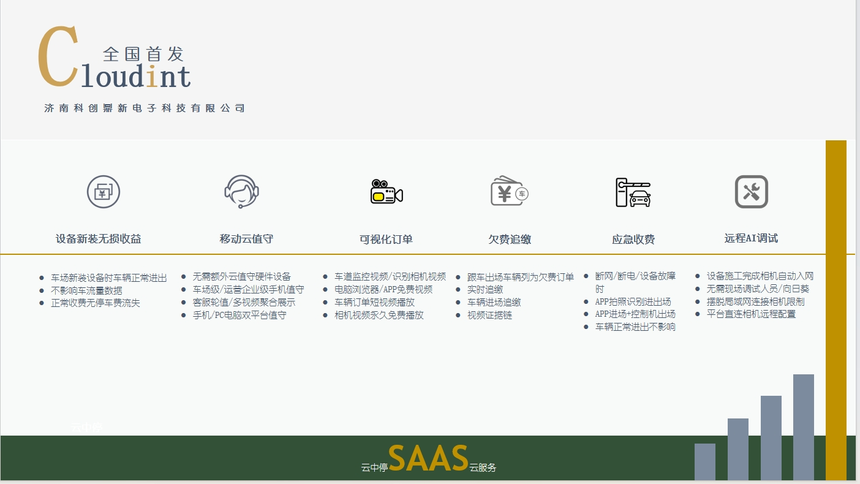The image size is (860, 484).
Task: Click the large SAAS text in footer
Action: point(428,459)
